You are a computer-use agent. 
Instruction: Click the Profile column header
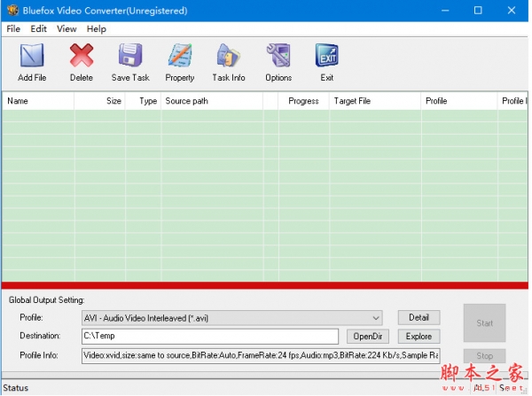coord(459,101)
